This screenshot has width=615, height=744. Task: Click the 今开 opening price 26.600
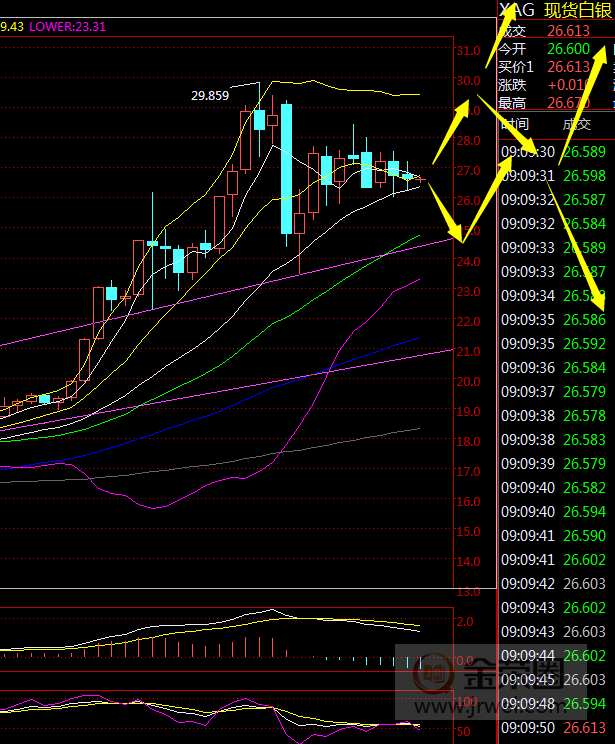click(568, 49)
